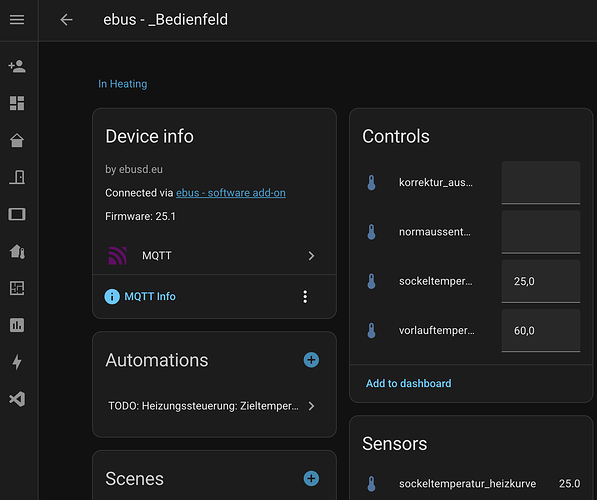Open the home thermometer sidebar icon

click(x=17, y=251)
